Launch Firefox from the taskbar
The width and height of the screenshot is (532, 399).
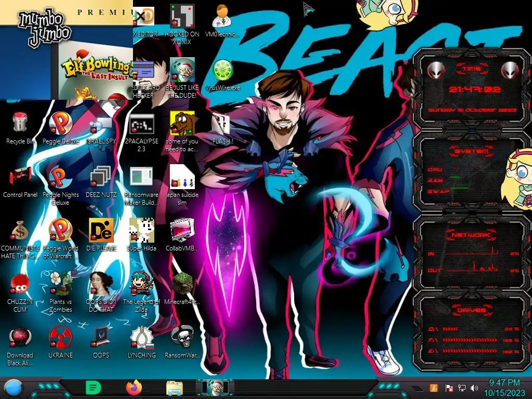(134, 388)
